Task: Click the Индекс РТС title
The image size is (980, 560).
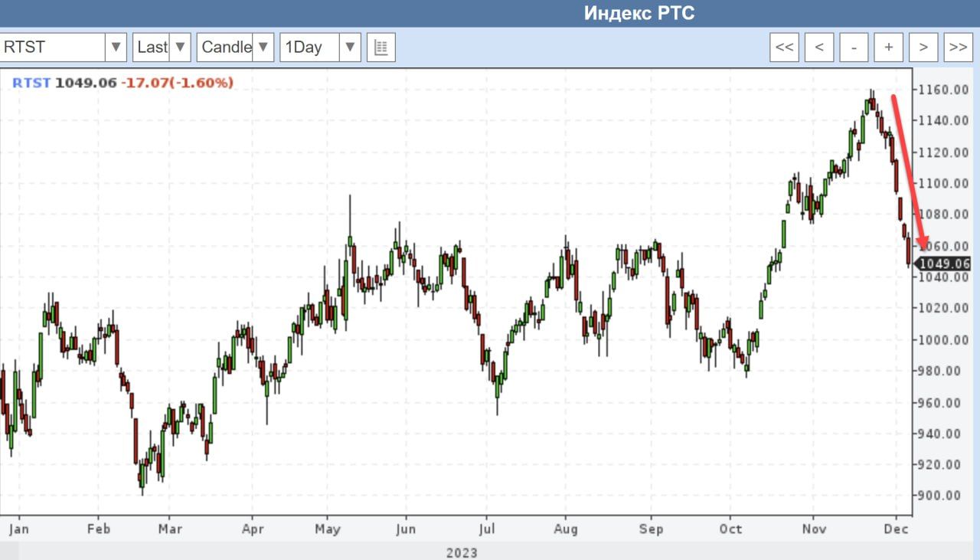Action: (639, 13)
